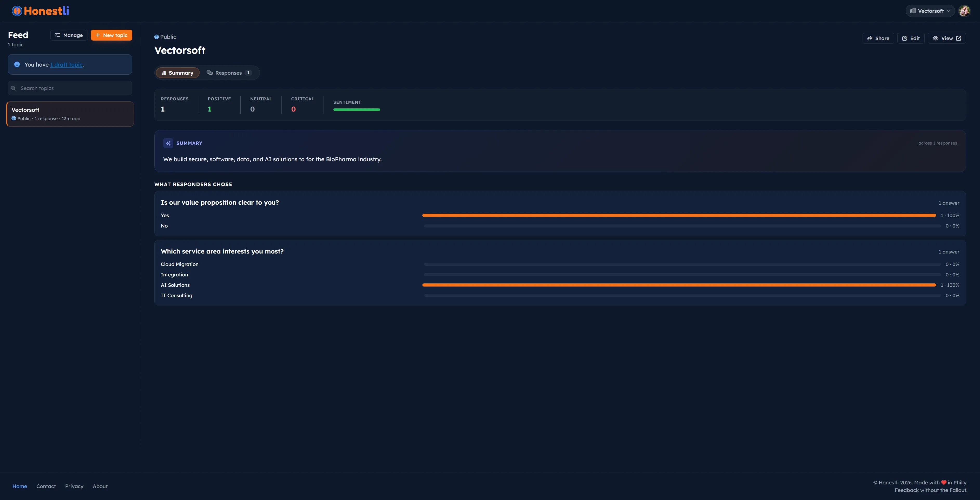
Task: Click the building icon in organization selector
Action: (913, 11)
